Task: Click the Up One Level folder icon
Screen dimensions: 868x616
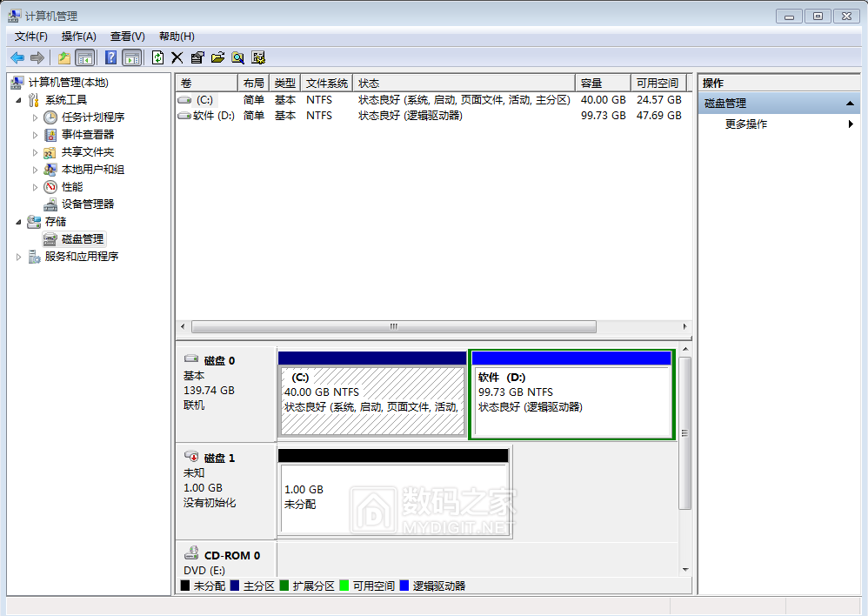Action: (63, 57)
